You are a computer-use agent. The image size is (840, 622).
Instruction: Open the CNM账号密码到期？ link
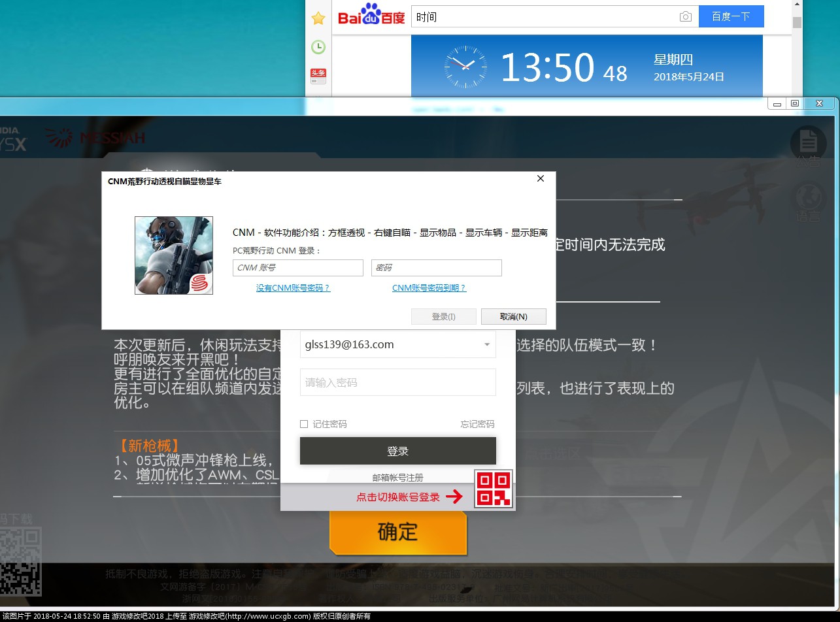429,288
